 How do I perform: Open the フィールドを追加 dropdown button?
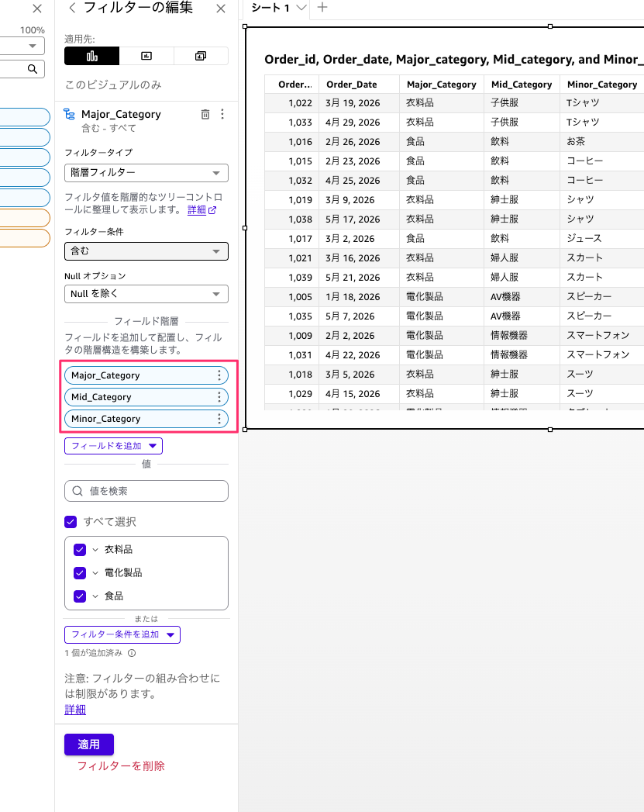click(113, 446)
